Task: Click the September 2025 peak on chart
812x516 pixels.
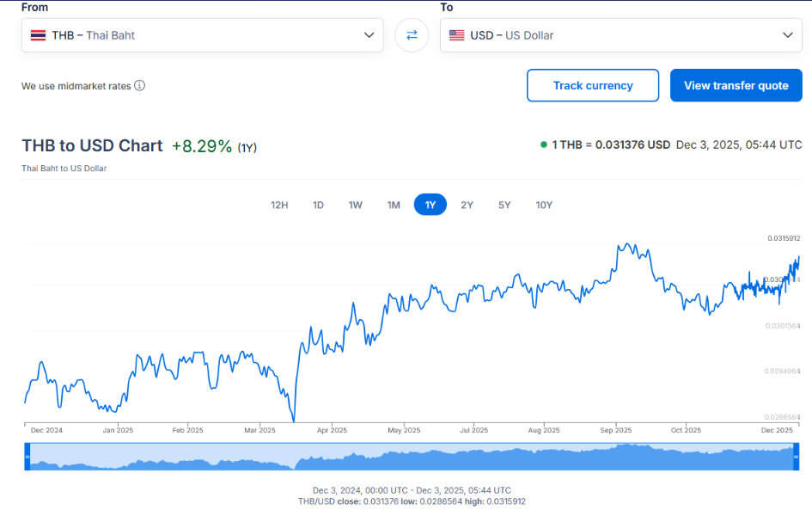Action: point(629,244)
